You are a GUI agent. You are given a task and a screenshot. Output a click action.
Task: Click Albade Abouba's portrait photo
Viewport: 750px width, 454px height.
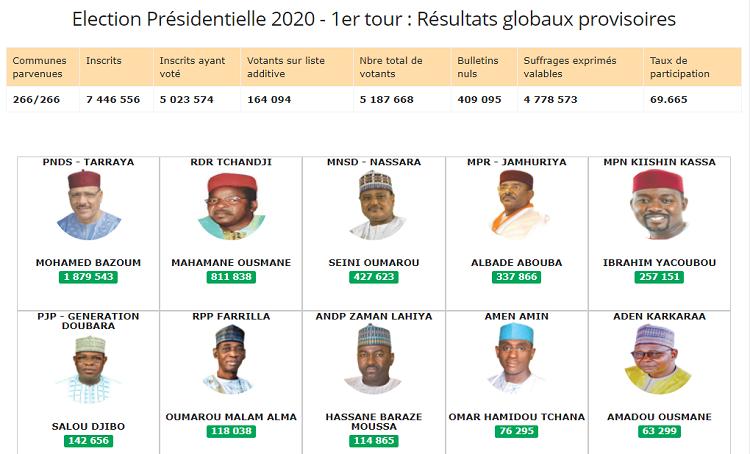point(518,204)
